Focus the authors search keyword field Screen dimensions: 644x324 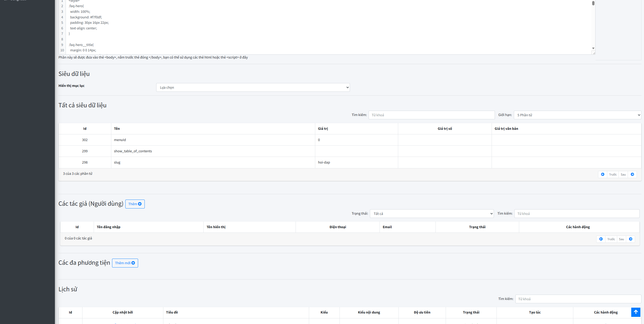pyautogui.click(x=577, y=214)
